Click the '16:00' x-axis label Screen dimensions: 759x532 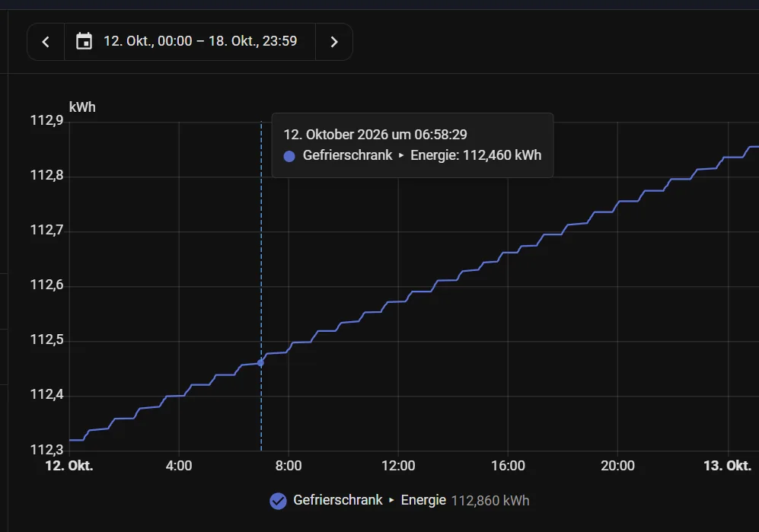[508, 466]
